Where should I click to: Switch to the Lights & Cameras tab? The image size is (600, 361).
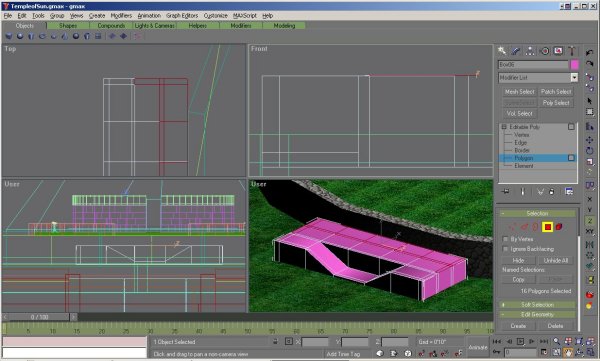coord(154,26)
